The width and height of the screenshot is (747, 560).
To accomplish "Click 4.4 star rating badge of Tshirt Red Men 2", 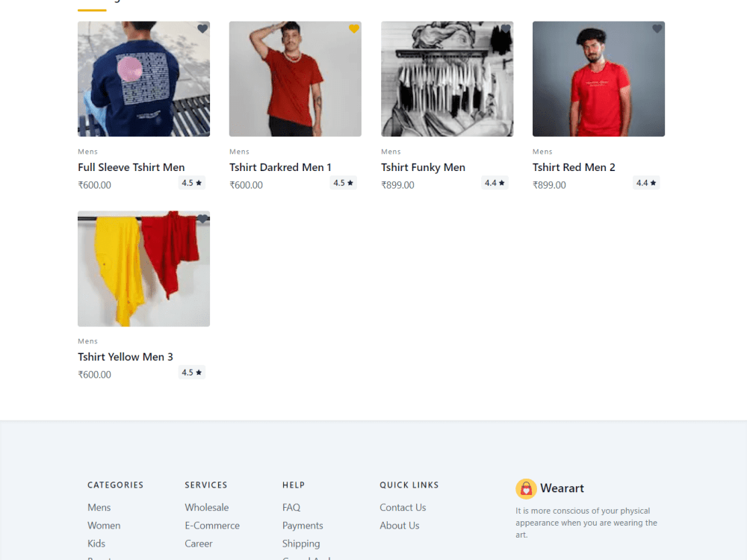I will pyautogui.click(x=646, y=183).
